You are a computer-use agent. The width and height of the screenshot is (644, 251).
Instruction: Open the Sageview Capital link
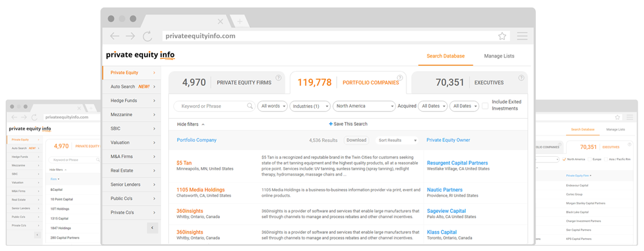tap(446, 211)
